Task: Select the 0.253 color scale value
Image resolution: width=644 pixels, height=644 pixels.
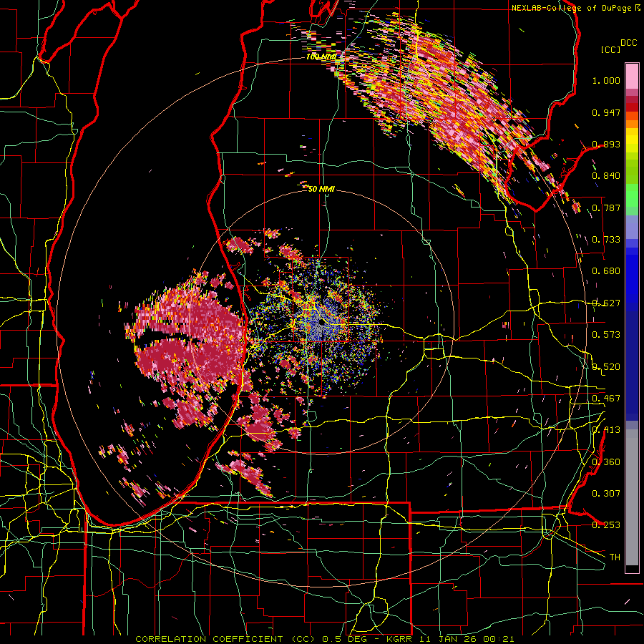Action: click(x=606, y=525)
